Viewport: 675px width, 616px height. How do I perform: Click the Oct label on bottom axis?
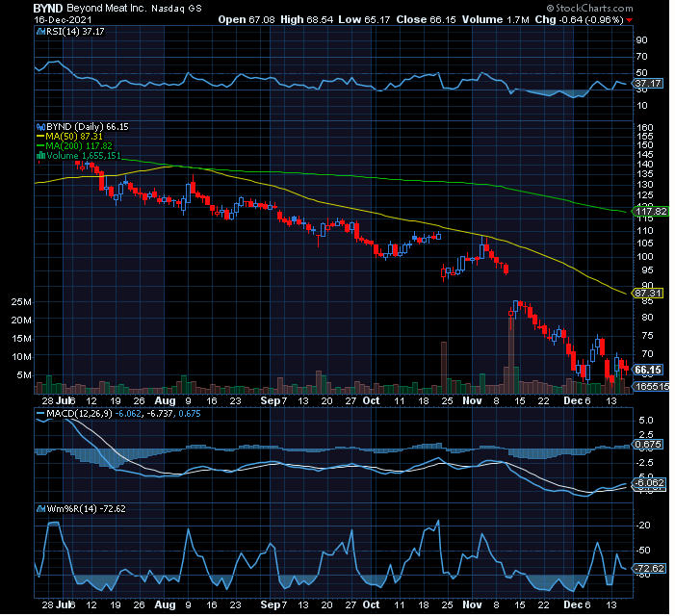[371, 604]
